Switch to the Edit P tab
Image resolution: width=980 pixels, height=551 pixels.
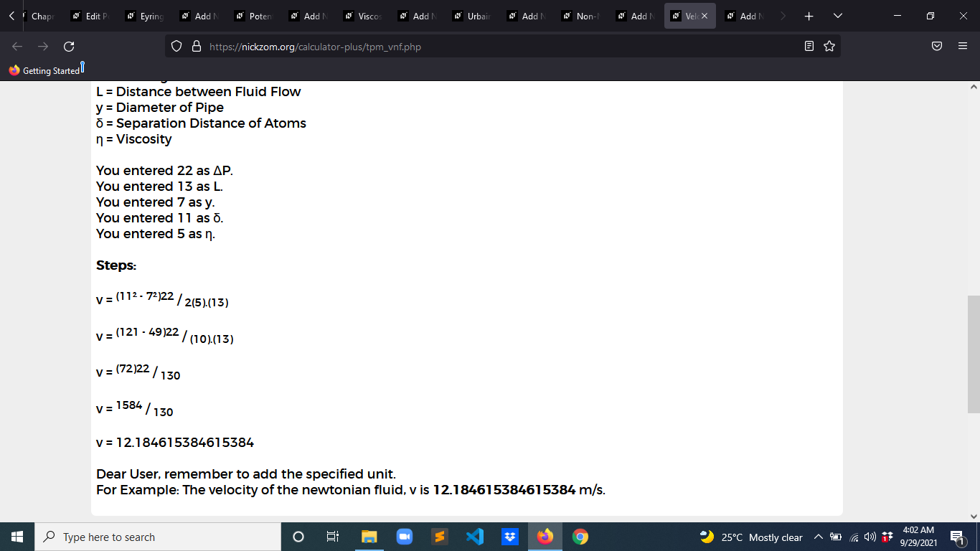(x=89, y=16)
